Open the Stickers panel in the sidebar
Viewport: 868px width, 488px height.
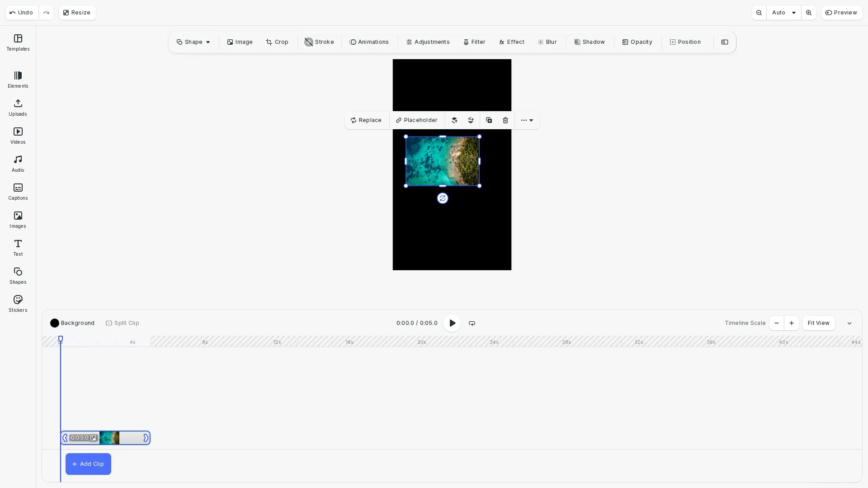point(18,303)
